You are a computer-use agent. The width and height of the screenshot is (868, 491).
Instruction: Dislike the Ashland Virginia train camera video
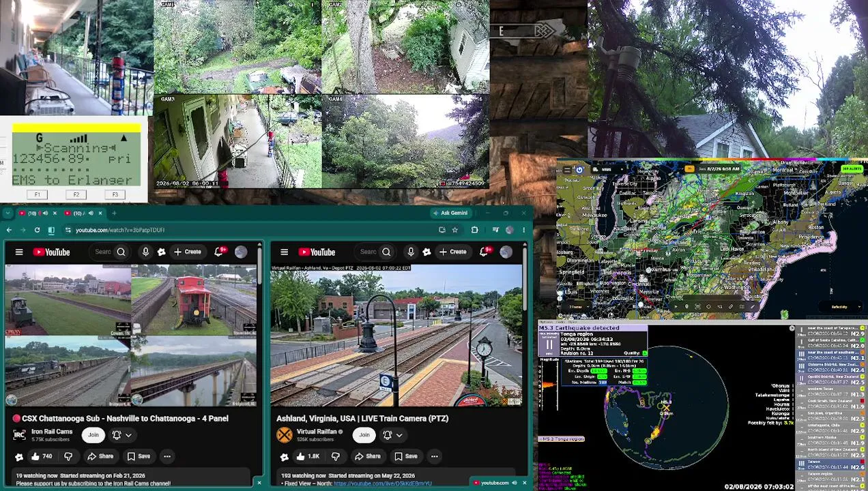[335, 456]
